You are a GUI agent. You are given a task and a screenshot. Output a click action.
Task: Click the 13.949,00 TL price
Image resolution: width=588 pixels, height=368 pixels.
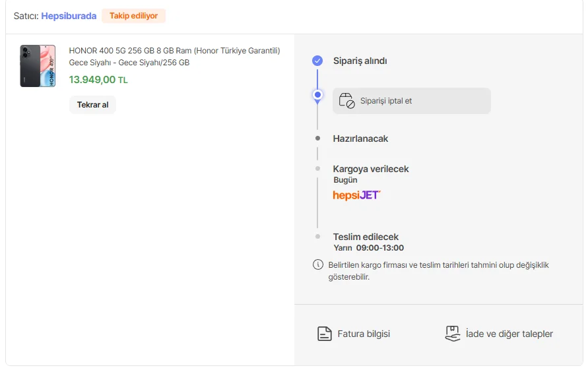(98, 80)
